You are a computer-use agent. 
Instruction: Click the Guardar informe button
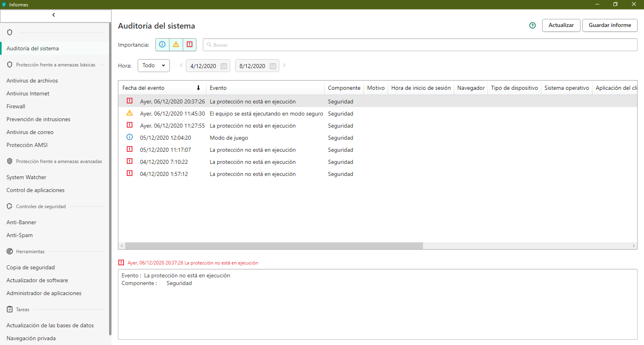(609, 25)
